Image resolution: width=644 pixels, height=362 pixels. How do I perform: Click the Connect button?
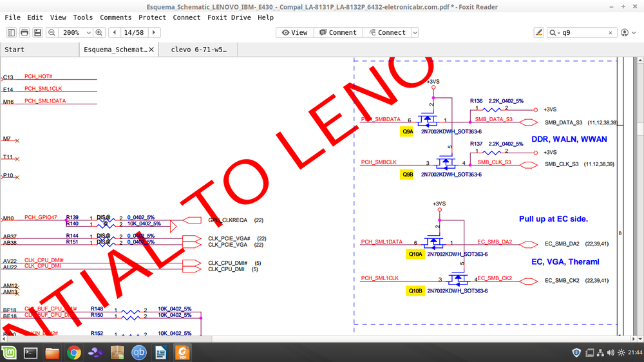point(387,32)
